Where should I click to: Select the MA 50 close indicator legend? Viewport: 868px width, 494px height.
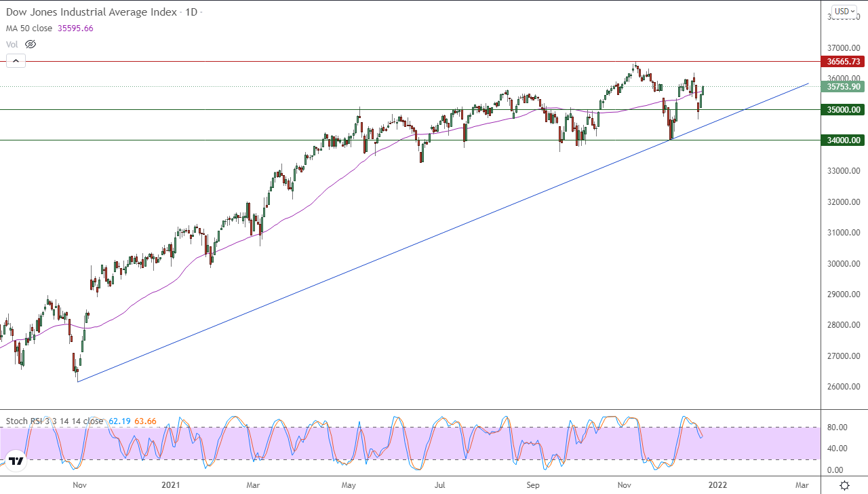31,28
